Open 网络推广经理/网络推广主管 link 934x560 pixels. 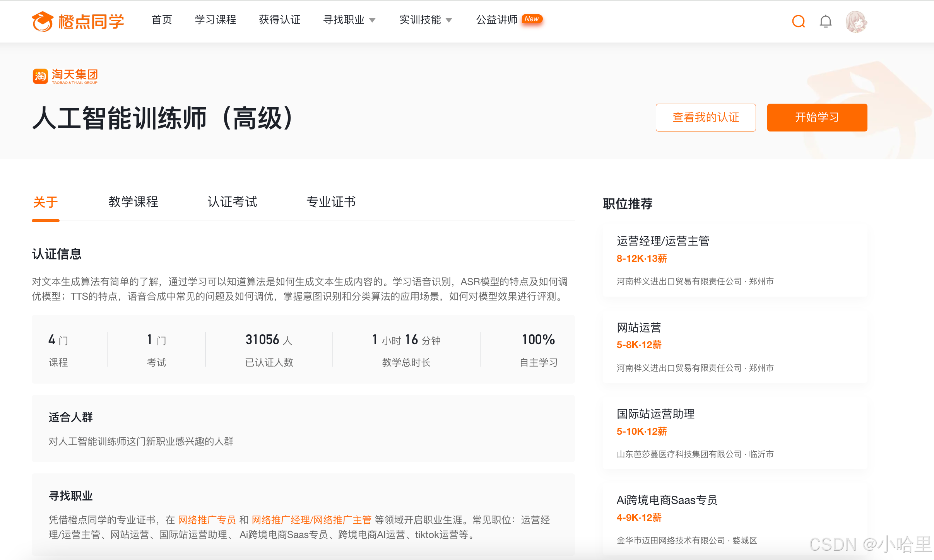click(311, 520)
